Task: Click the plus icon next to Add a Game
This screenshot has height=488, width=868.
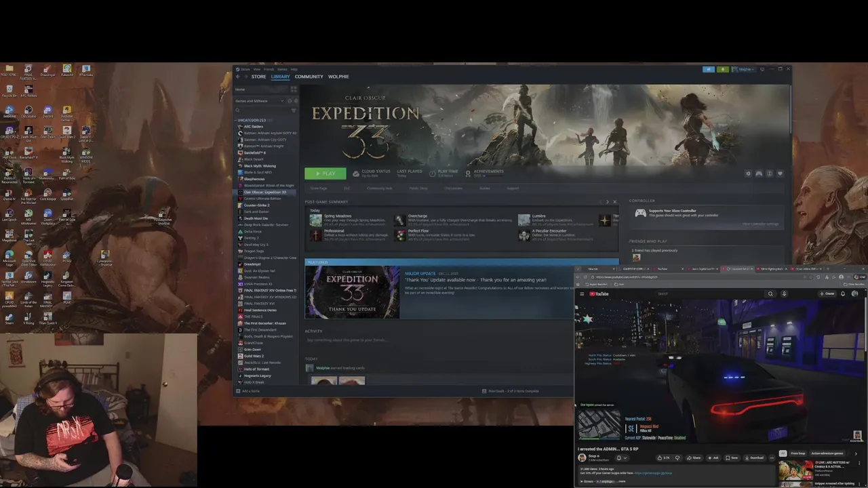Action: click(238, 391)
